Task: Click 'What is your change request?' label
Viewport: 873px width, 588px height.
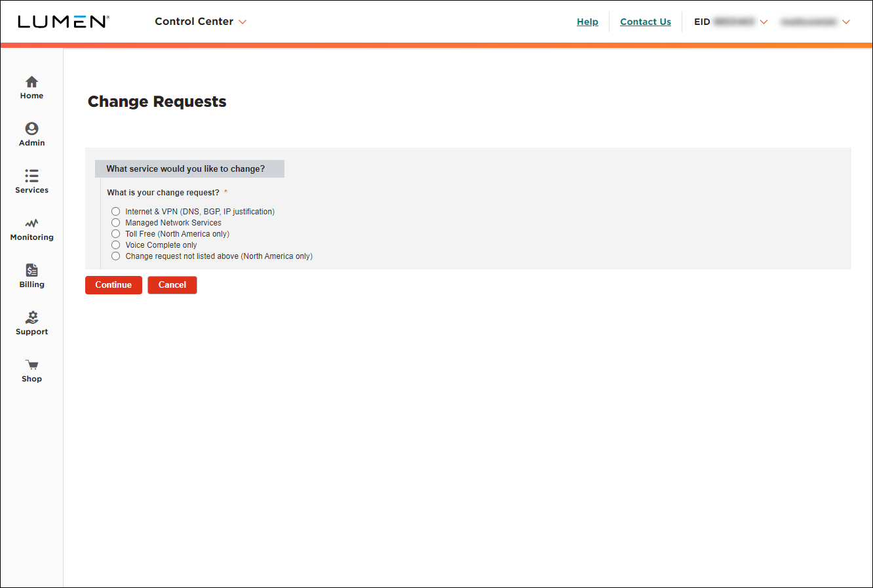Action: point(163,193)
